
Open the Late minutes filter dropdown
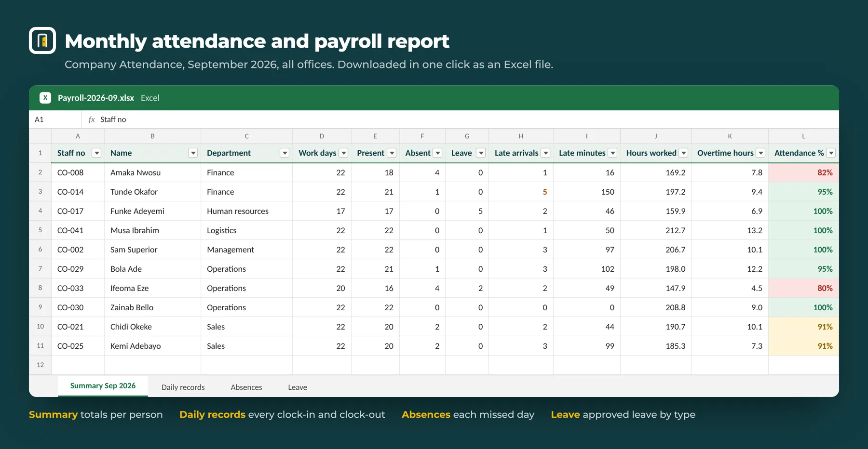pyautogui.click(x=612, y=153)
